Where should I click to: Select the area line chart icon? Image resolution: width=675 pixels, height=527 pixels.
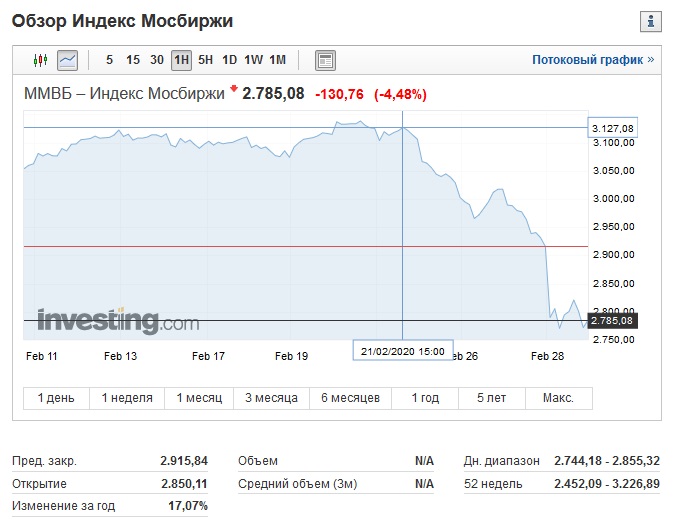(68, 60)
